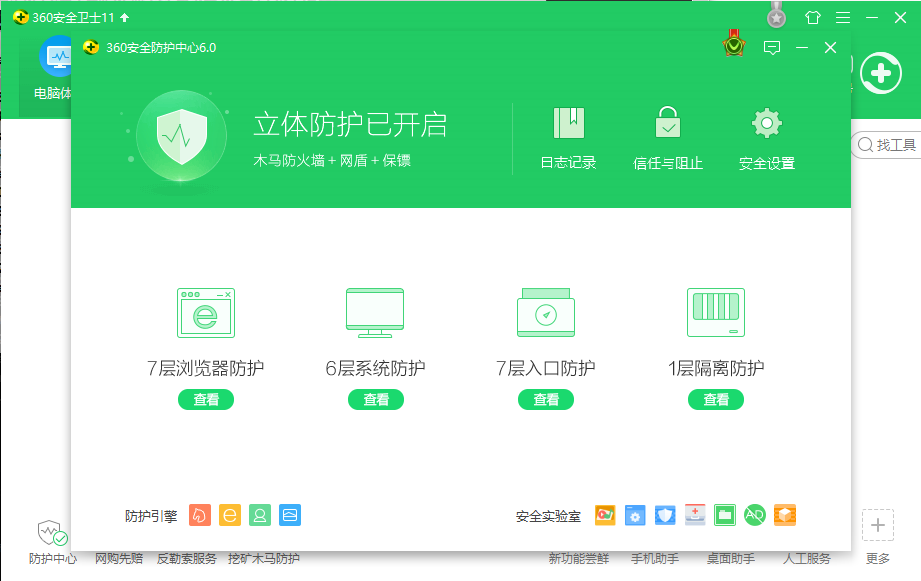Open 防护中心 in the bottom bar
The height and width of the screenshot is (581, 921).
tap(53, 543)
